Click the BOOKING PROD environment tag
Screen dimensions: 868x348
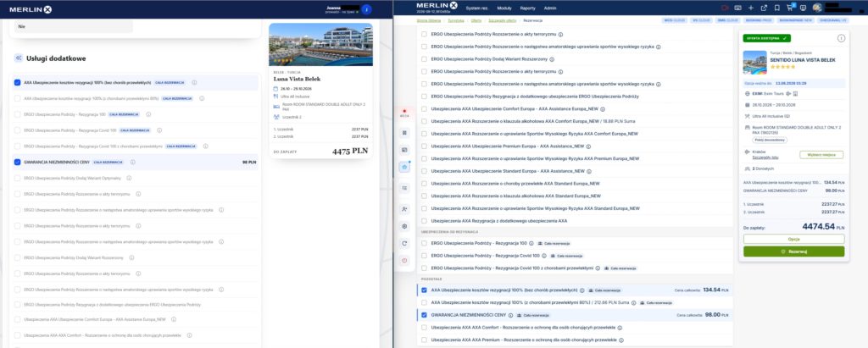759,20
